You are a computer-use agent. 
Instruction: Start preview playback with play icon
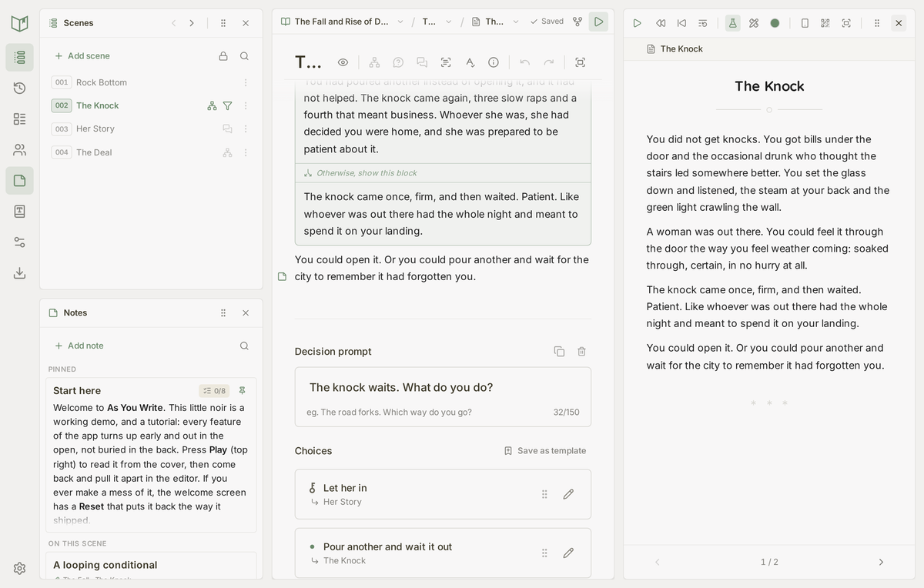point(637,23)
